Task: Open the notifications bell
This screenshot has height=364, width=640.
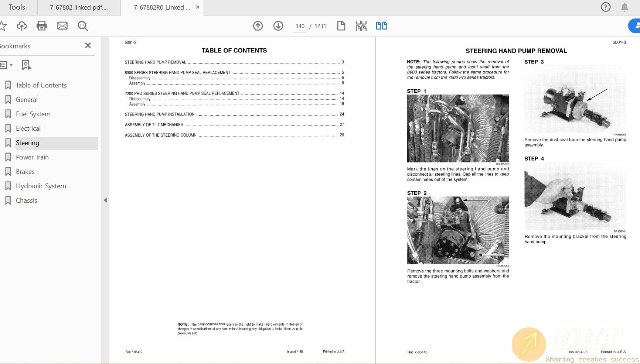Action: [624, 7]
